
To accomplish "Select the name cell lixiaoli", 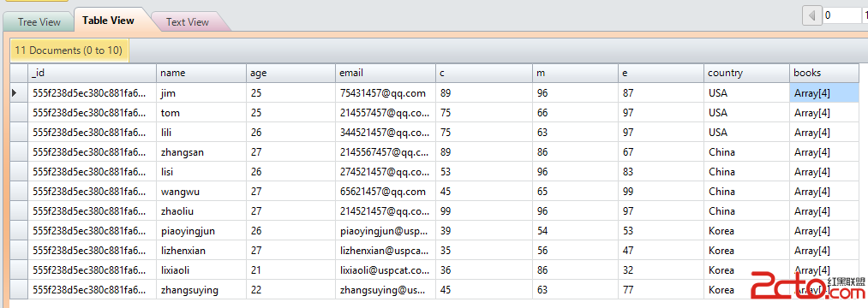I will 201,270.
